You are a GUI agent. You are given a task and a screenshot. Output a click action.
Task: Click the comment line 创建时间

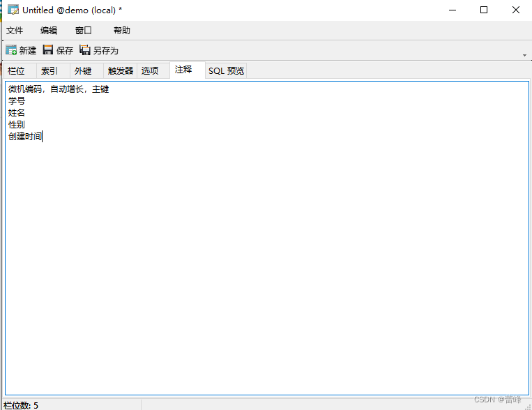(25, 137)
